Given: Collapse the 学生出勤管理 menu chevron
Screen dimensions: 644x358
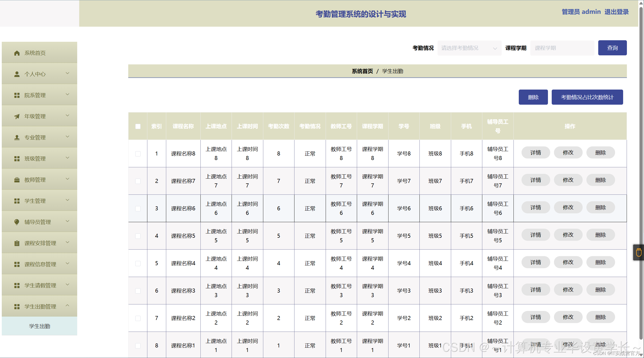Looking at the screenshot, I should click(67, 306).
